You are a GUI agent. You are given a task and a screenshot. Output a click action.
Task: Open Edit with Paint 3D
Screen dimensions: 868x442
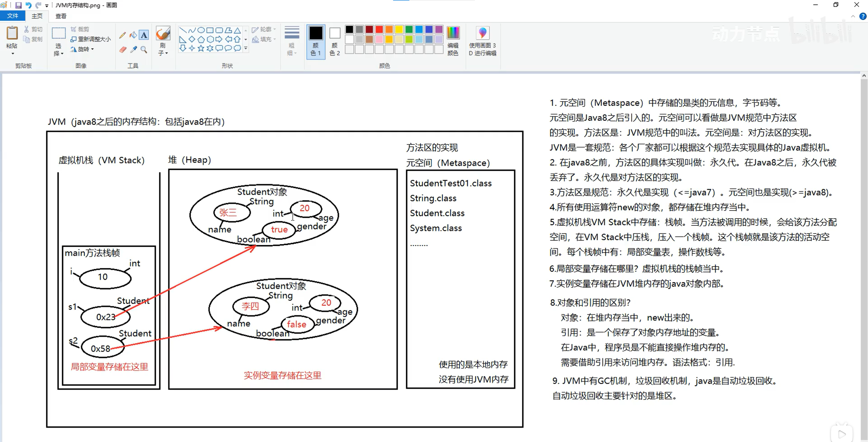pos(483,41)
